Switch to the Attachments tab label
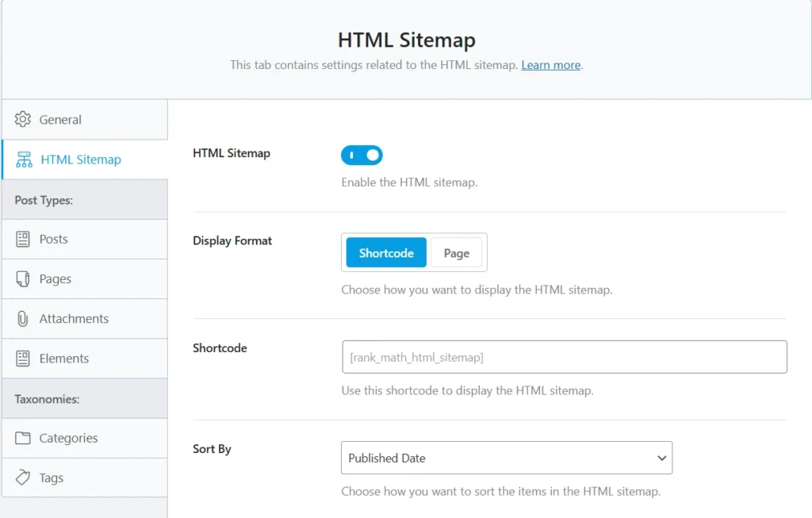This screenshot has height=518, width=812. pyautogui.click(x=74, y=319)
